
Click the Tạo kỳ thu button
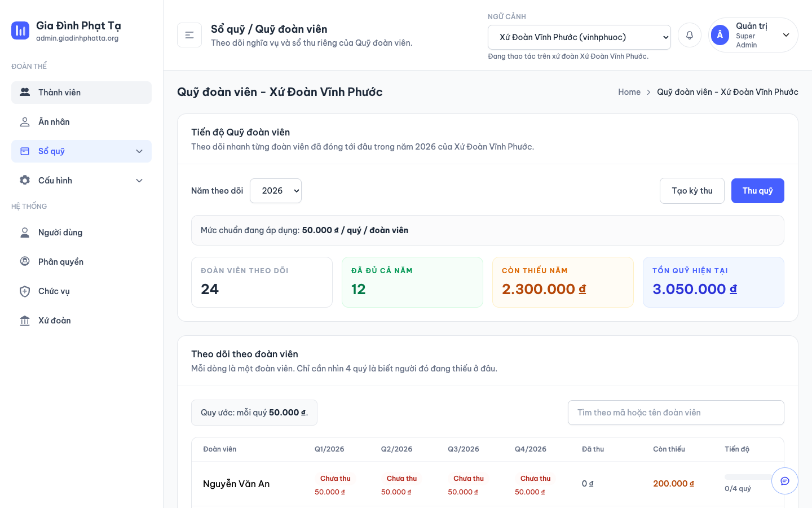tap(692, 191)
